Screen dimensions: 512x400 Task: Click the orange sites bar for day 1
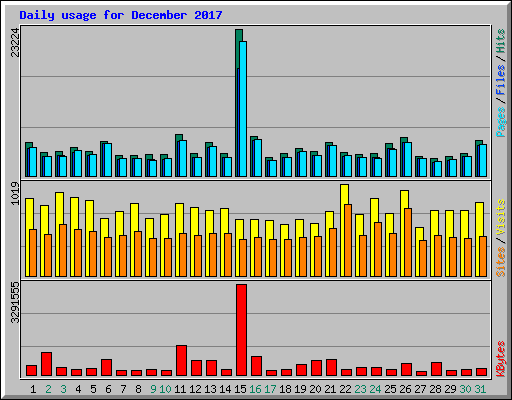tap(33, 253)
